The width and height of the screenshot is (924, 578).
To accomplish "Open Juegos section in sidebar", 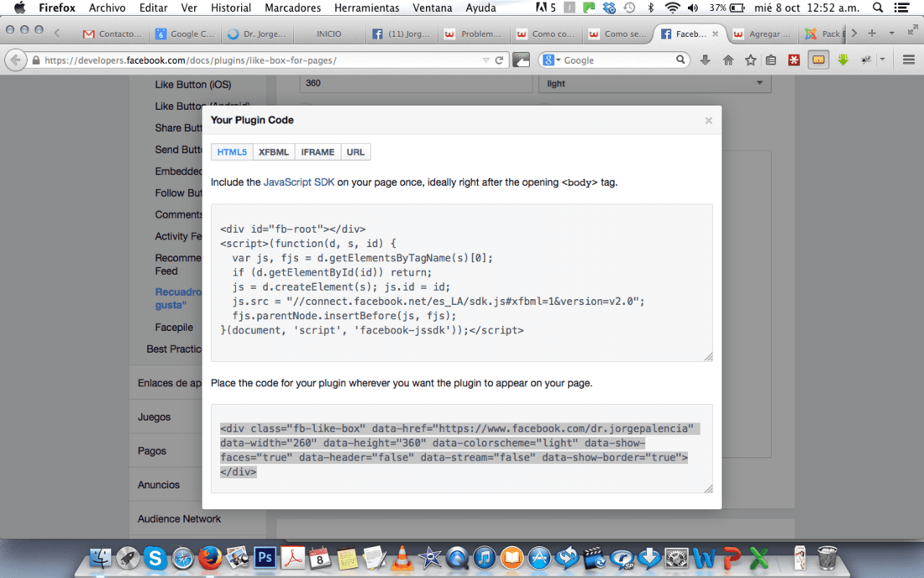I will tap(154, 417).
